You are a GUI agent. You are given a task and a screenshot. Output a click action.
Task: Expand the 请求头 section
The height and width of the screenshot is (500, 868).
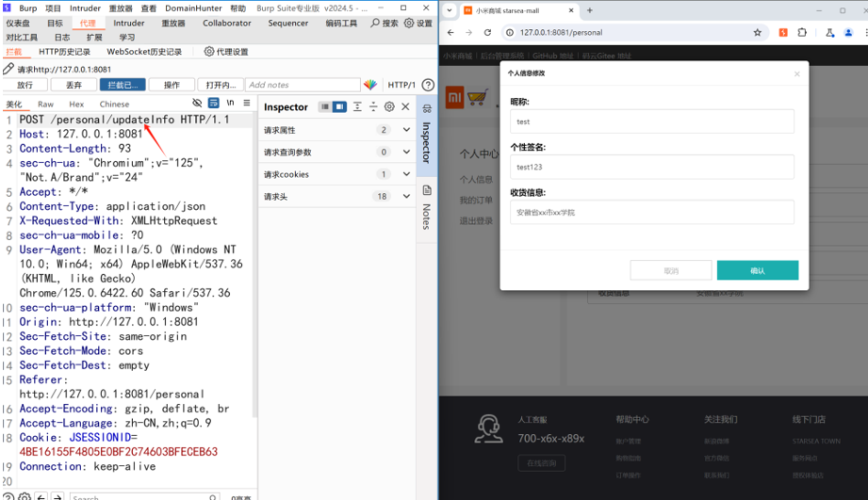[406, 197]
